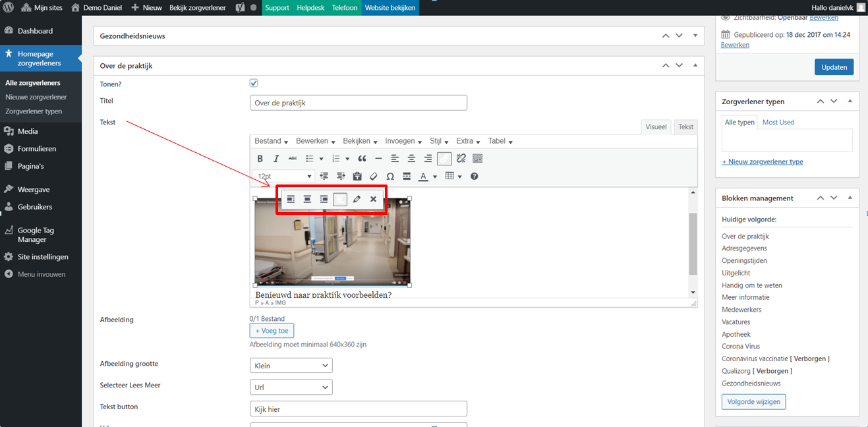Align editor text left
Screen dimensions: 868x427
click(395, 159)
